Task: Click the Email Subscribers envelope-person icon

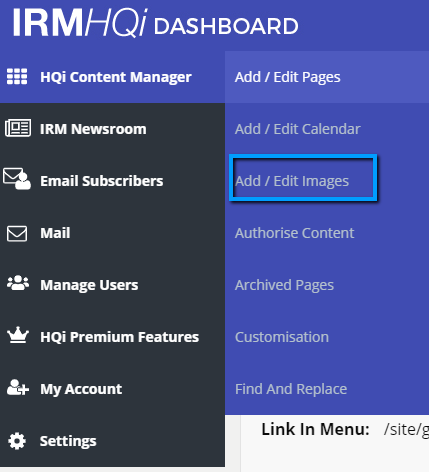Action: point(17,179)
